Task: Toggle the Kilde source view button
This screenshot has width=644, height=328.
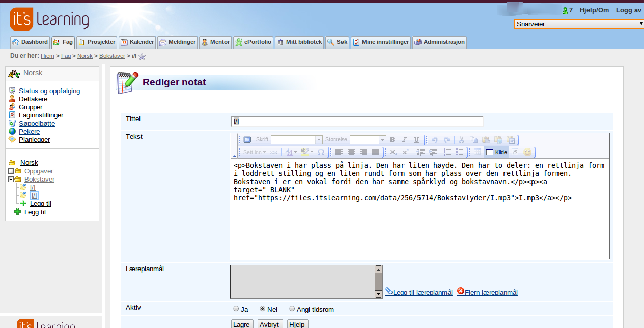Action: click(496, 152)
